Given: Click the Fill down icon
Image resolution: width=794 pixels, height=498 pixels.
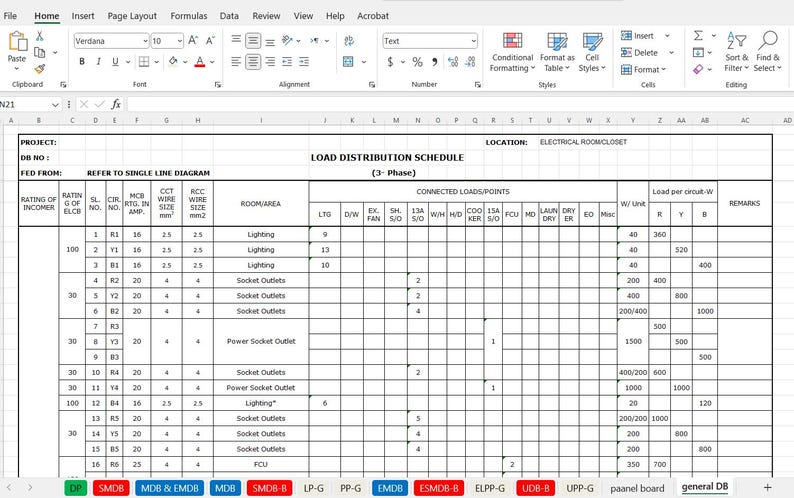Looking at the screenshot, I should coord(698,52).
